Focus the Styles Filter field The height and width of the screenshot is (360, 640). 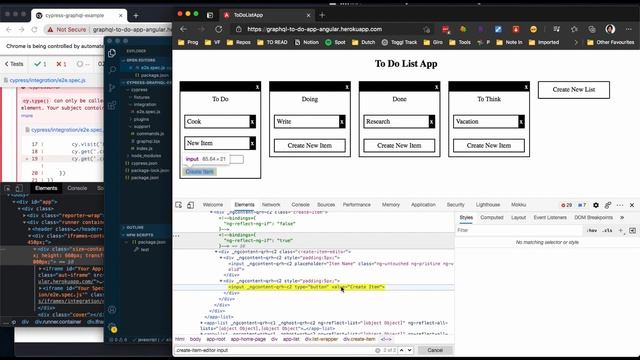(x=519, y=231)
